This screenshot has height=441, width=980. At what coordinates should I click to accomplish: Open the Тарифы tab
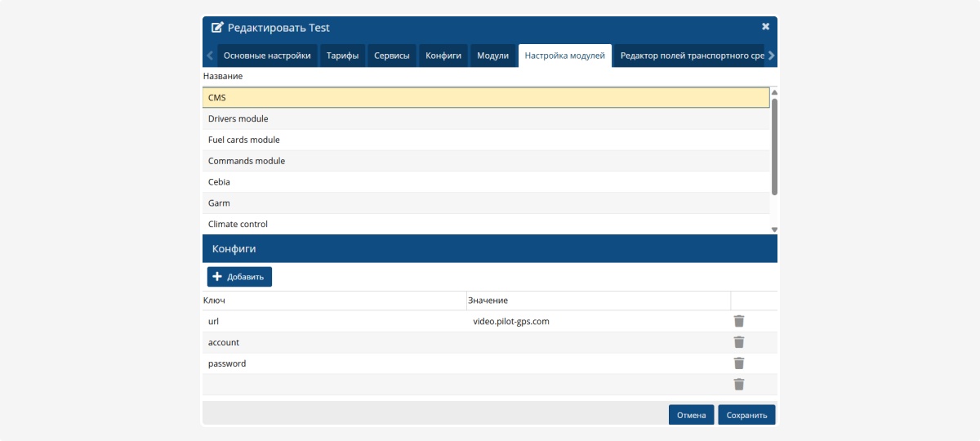coord(342,56)
